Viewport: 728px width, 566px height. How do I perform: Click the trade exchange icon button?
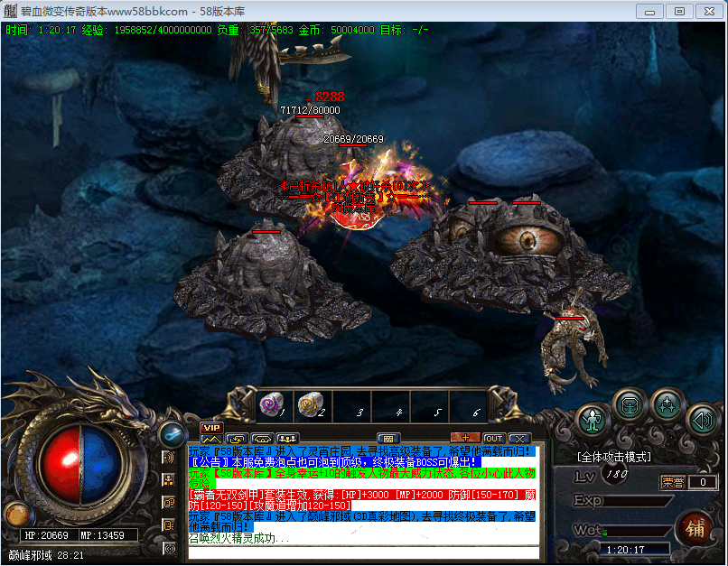coord(237,439)
